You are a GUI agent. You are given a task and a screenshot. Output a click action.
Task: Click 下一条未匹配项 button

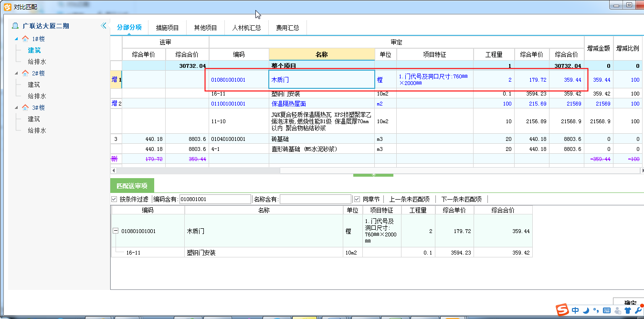pyautogui.click(x=461, y=199)
